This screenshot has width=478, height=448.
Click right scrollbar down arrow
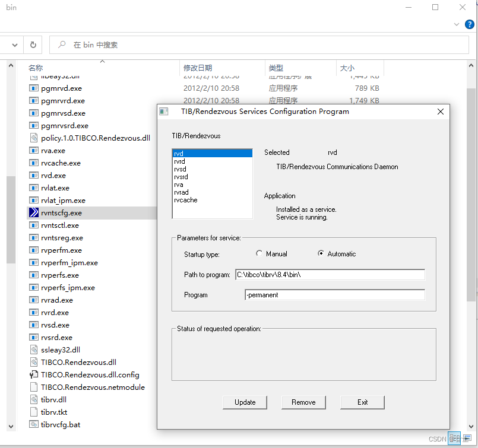click(471, 427)
